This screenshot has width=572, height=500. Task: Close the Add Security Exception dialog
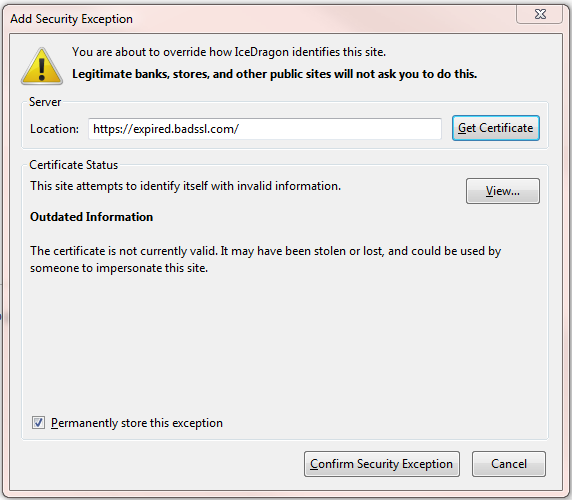coord(540,14)
